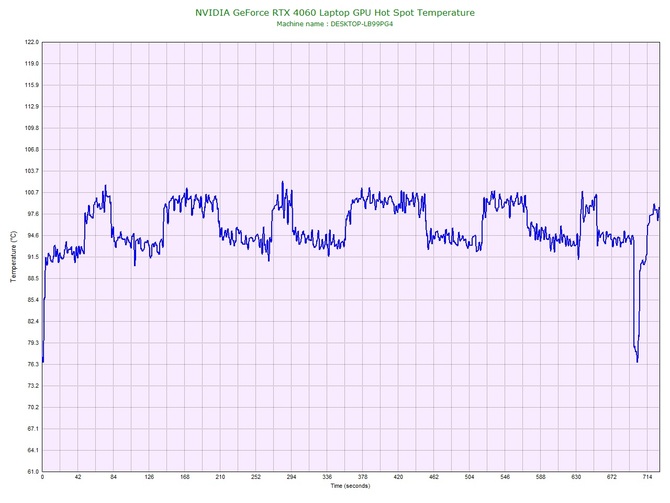The height and width of the screenshot is (503, 670).
Task: Click the 630 x-axis time label
Action: coord(576,477)
